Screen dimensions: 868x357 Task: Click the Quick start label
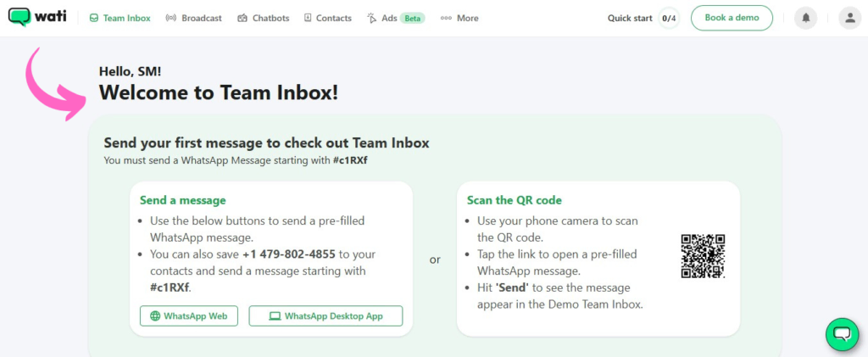pos(631,18)
